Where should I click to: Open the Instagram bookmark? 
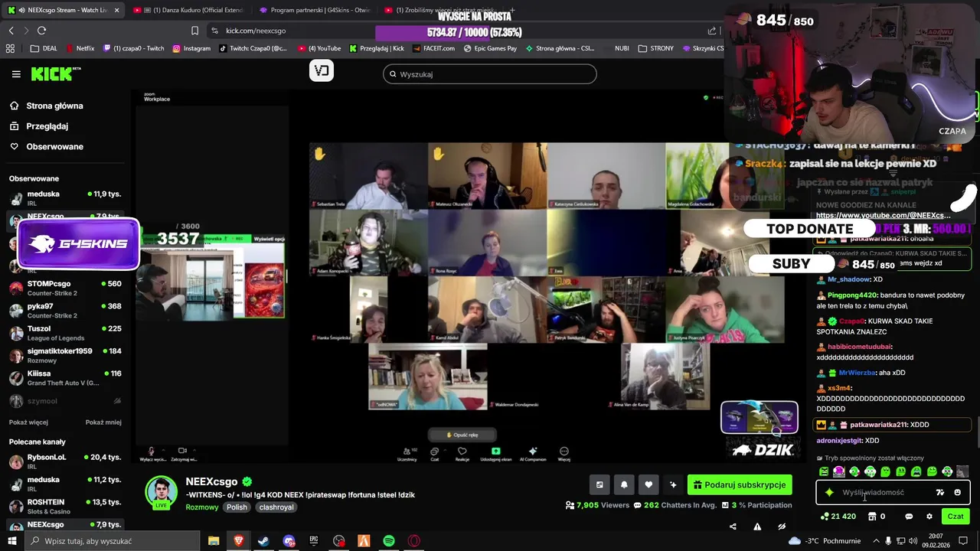click(x=191, y=48)
